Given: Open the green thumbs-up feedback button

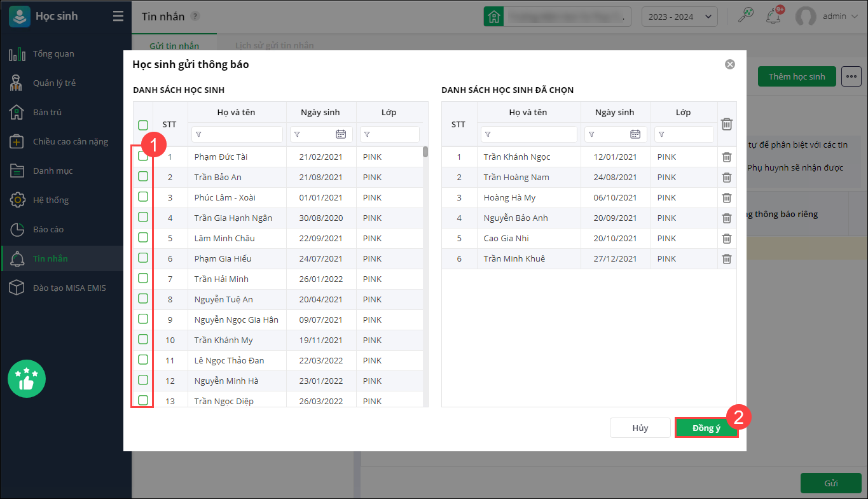Looking at the screenshot, I should point(27,379).
